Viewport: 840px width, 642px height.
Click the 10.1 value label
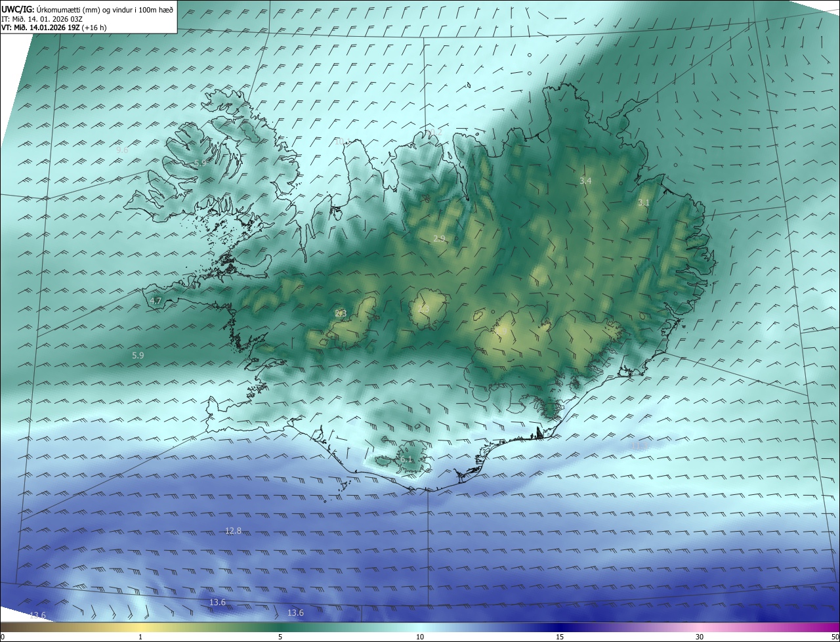click(342, 141)
